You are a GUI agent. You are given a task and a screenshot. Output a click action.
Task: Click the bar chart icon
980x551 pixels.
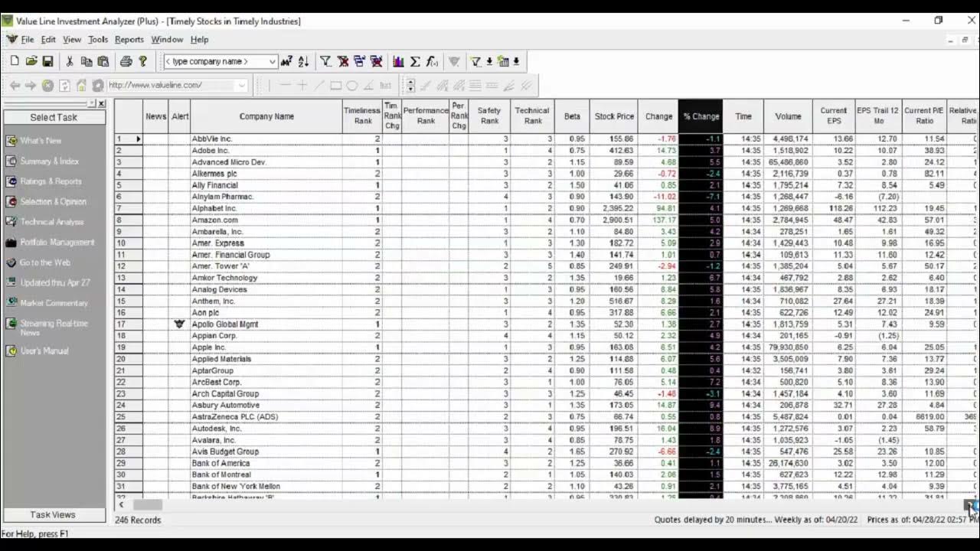pos(398,61)
